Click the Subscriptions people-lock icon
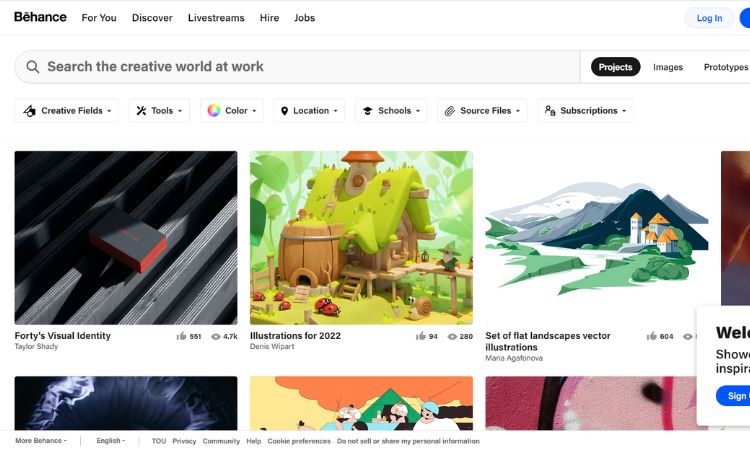 point(550,110)
